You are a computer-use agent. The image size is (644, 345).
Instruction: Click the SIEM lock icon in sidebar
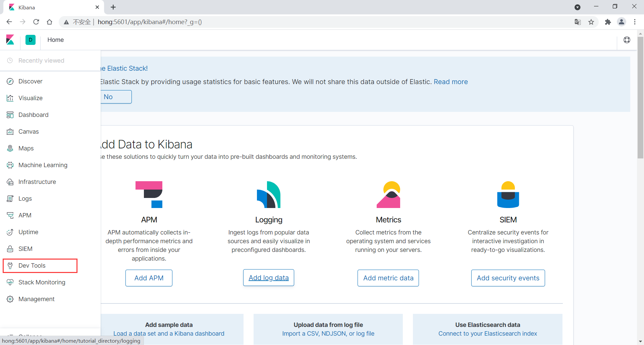click(10, 249)
